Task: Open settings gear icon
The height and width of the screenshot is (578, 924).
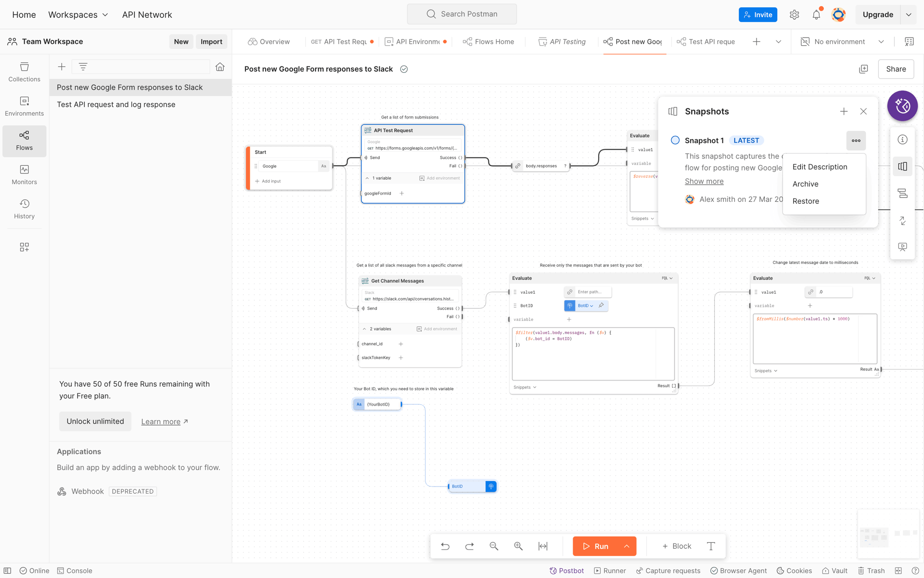Action: [x=794, y=14]
